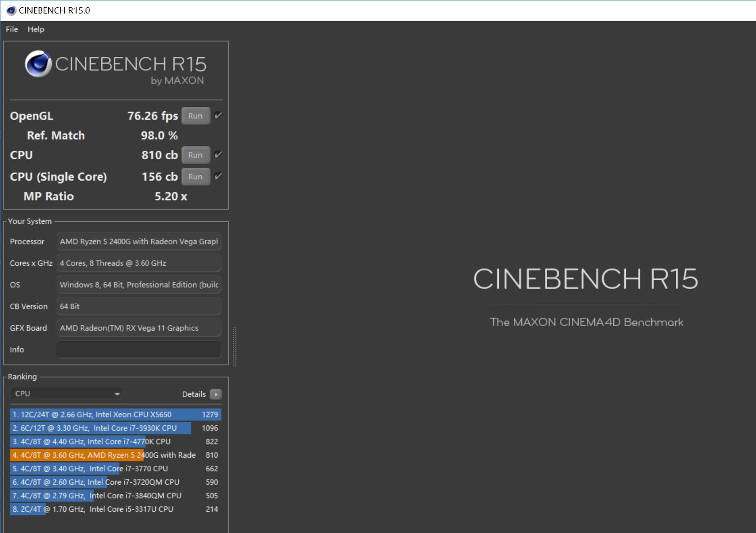Select the Intel Core i7-3770 ranking row
The height and width of the screenshot is (533, 756).
tap(116, 469)
